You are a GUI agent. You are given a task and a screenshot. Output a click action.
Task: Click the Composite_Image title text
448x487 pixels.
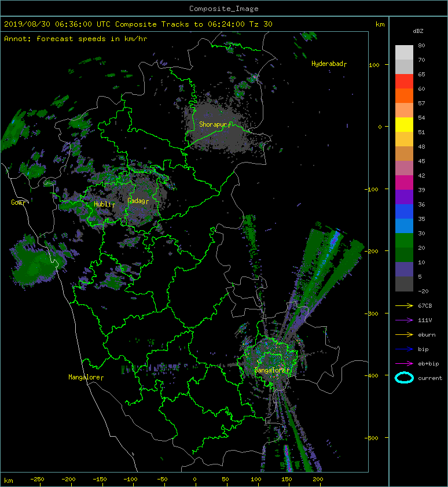(x=224, y=9)
